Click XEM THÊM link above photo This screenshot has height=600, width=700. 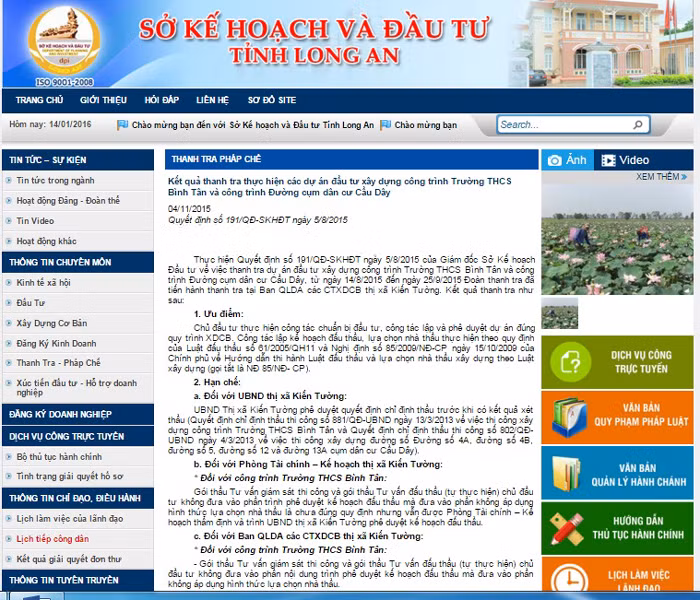point(661,177)
